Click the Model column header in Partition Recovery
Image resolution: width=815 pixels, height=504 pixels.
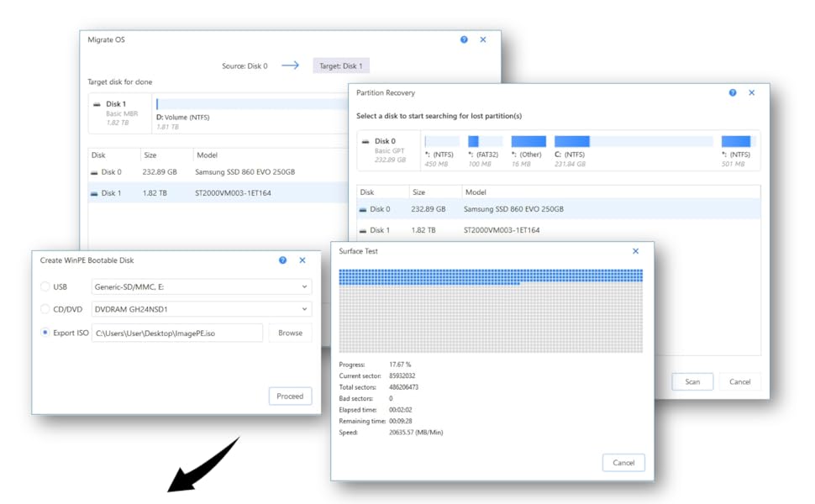click(476, 192)
